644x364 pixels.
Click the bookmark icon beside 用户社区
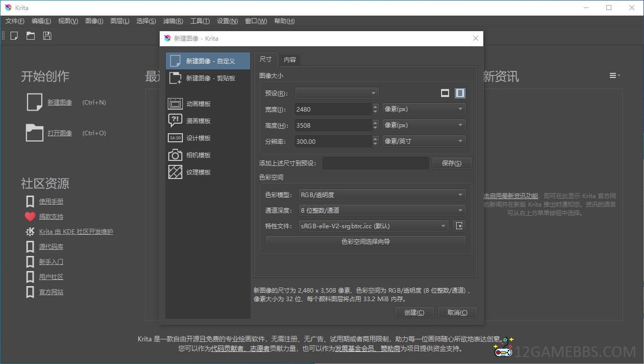(30, 277)
